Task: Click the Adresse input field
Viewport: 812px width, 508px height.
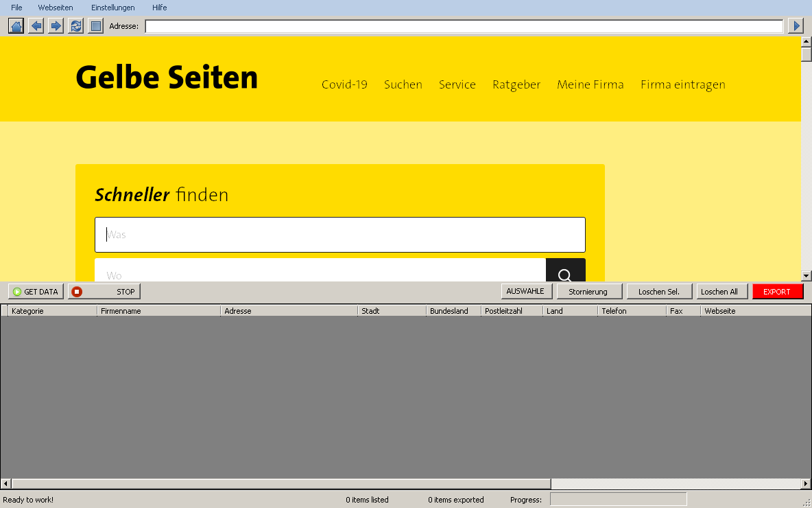Action: coord(464,27)
